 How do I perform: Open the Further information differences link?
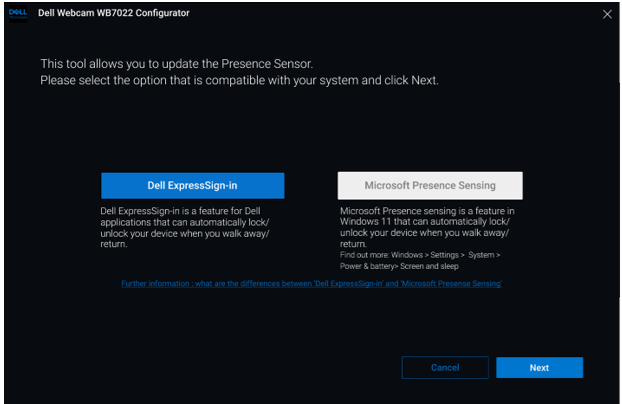(x=311, y=284)
